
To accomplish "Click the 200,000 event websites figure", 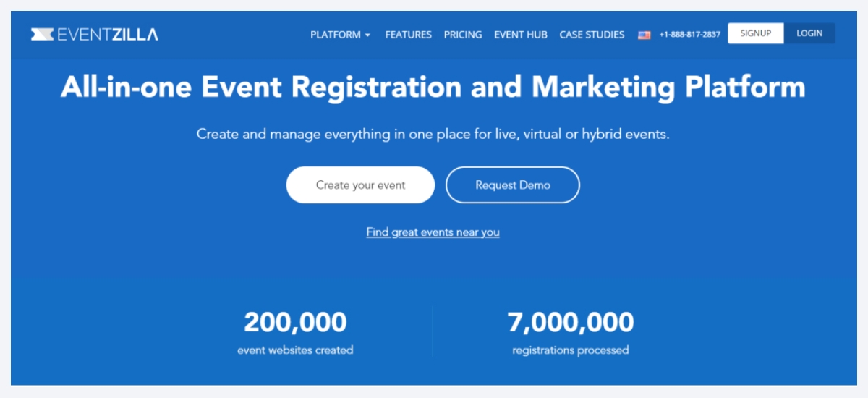I will coord(295,322).
